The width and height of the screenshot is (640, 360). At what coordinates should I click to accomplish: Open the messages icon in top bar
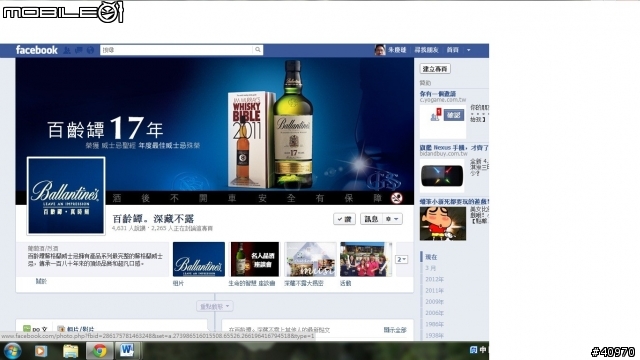click(x=79, y=50)
